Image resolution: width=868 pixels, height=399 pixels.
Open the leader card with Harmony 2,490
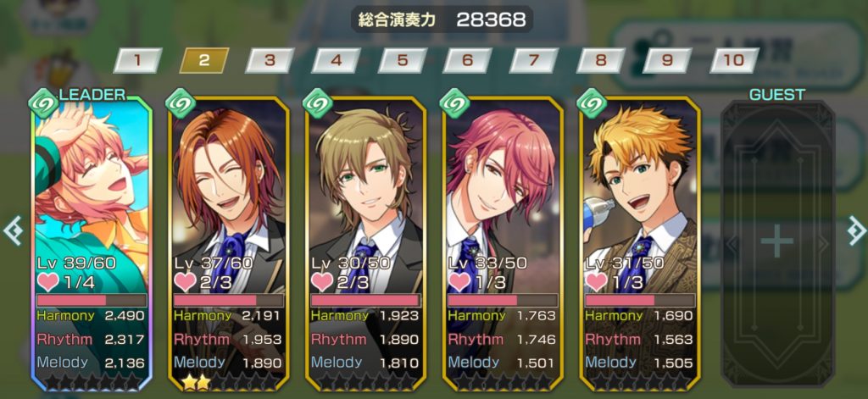(x=92, y=243)
